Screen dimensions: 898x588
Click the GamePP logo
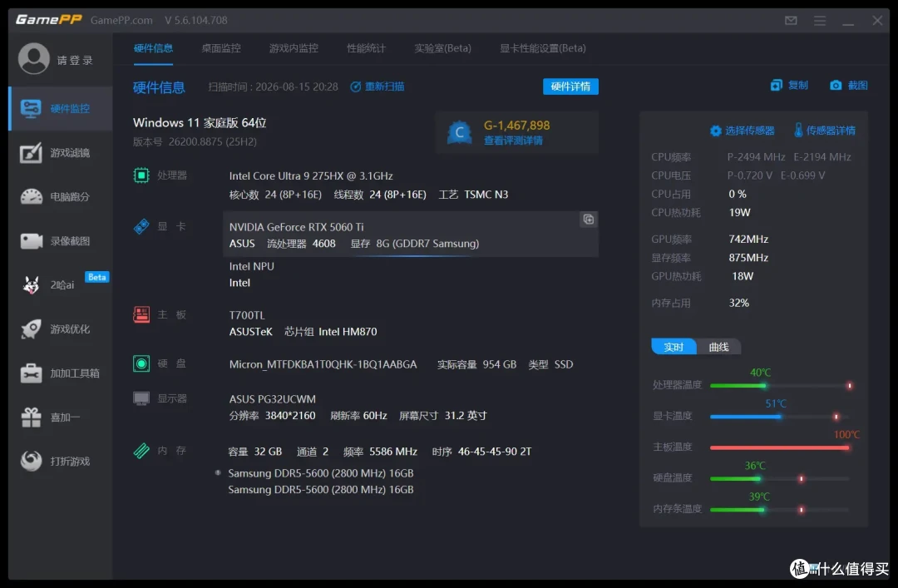[49, 20]
